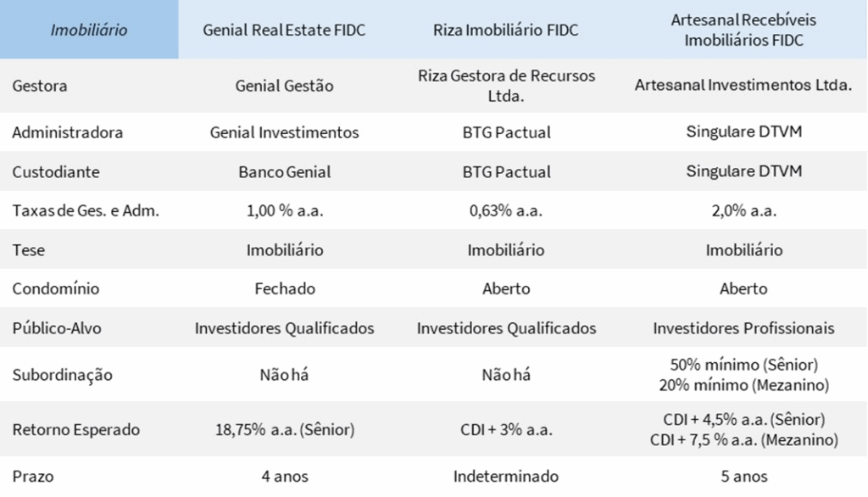Select the Genial Real Estate FIDC column header

(x=284, y=30)
